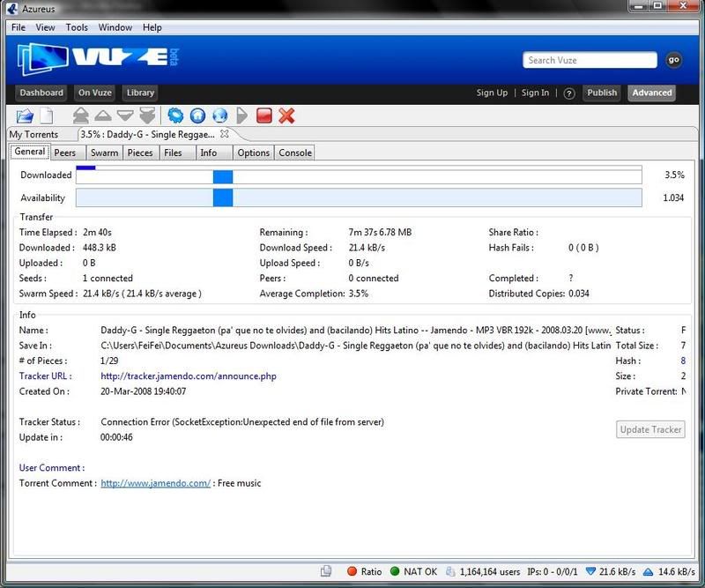Open the File menu
The image size is (705, 588).
click(19, 27)
